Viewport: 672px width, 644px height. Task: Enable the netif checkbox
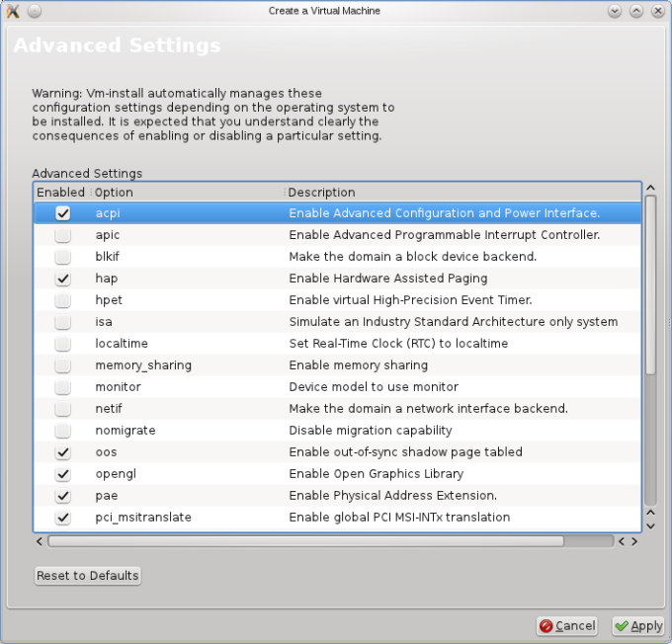63,409
